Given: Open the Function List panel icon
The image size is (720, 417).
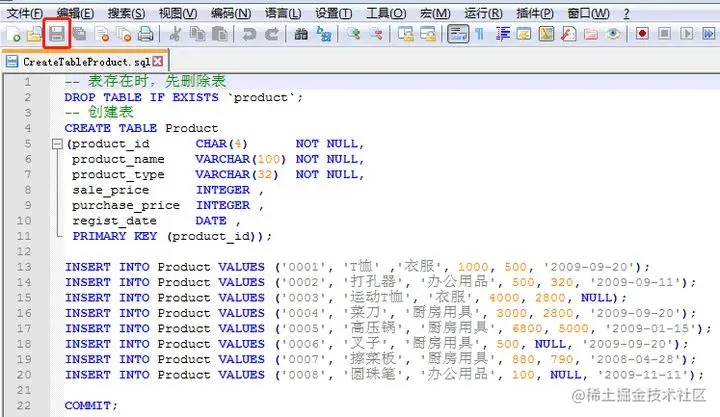Looking at the screenshot, I should click(x=568, y=34).
